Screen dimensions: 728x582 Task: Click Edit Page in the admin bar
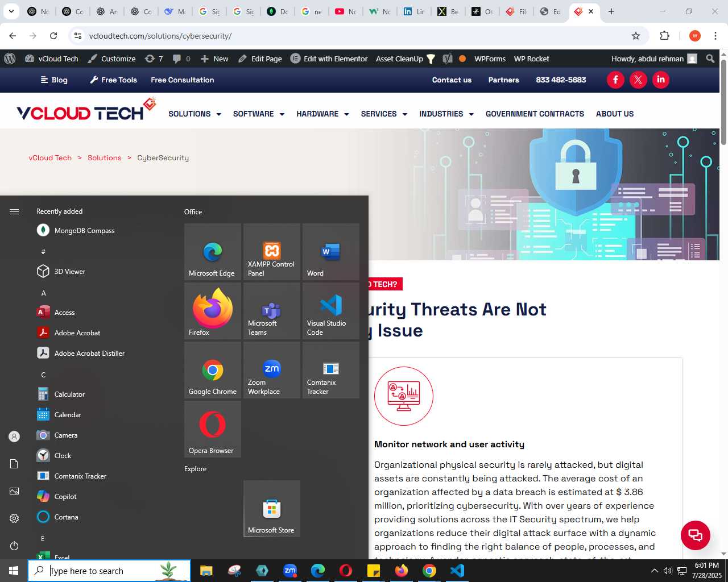(x=260, y=59)
